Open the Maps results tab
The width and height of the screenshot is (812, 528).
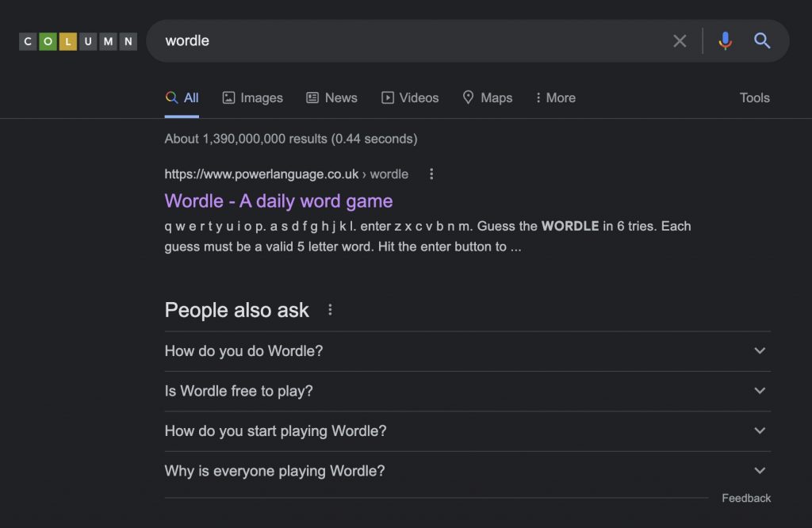tap(487, 98)
